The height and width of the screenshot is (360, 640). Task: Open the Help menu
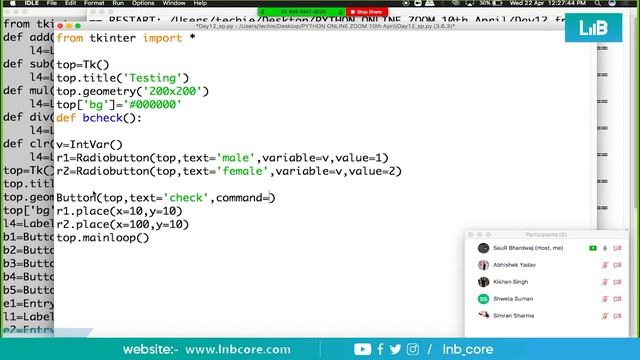point(200,3)
